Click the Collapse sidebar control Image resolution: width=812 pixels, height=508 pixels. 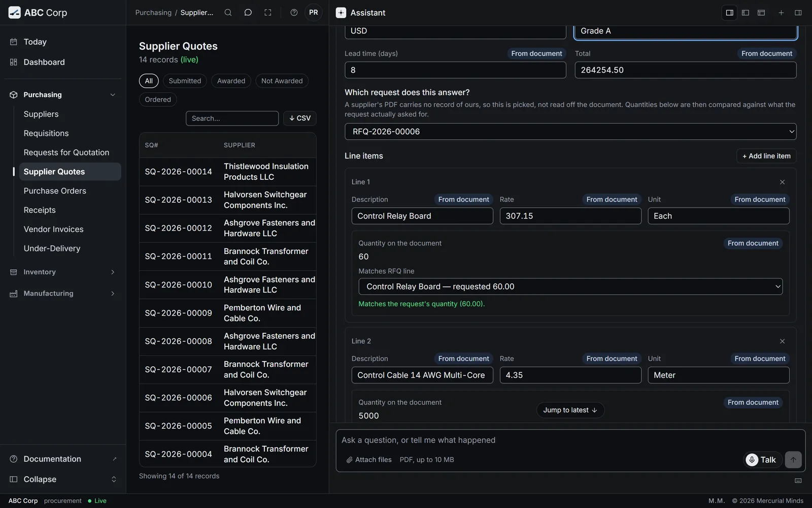(x=63, y=480)
